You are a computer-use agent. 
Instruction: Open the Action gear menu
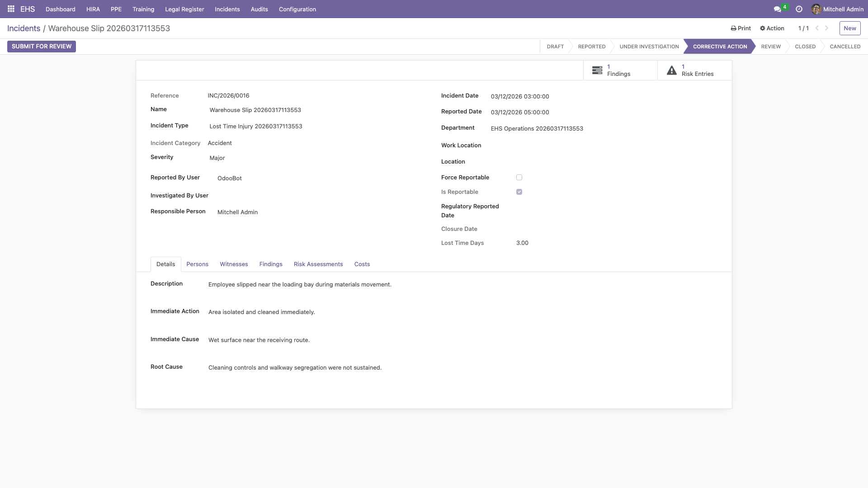point(771,28)
